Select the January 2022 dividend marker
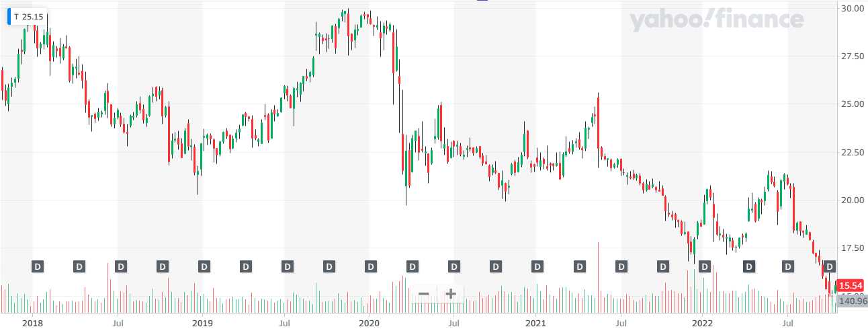This screenshot has width=868, height=331. [x=704, y=266]
